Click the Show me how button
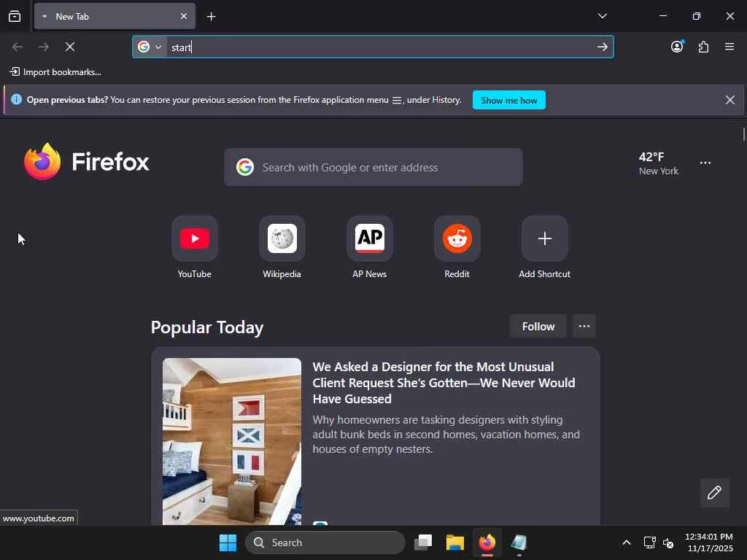This screenshot has width=747, height=560. (x=508, y=101)
